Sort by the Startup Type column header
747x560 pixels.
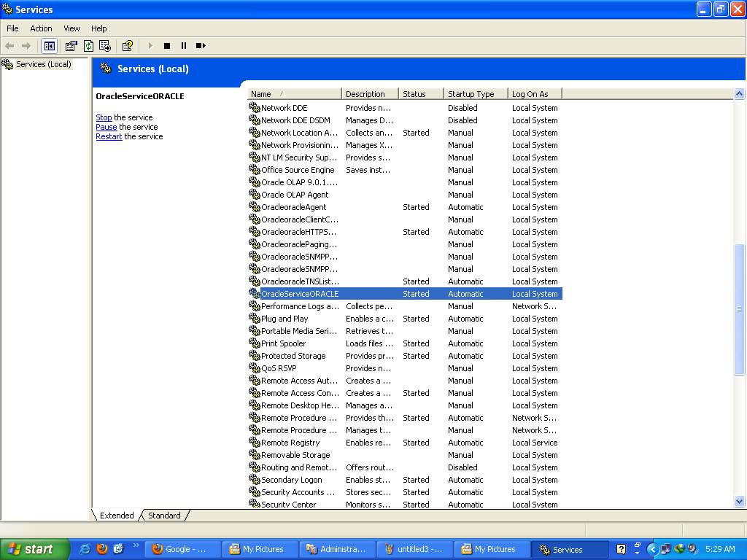(476, 94)
